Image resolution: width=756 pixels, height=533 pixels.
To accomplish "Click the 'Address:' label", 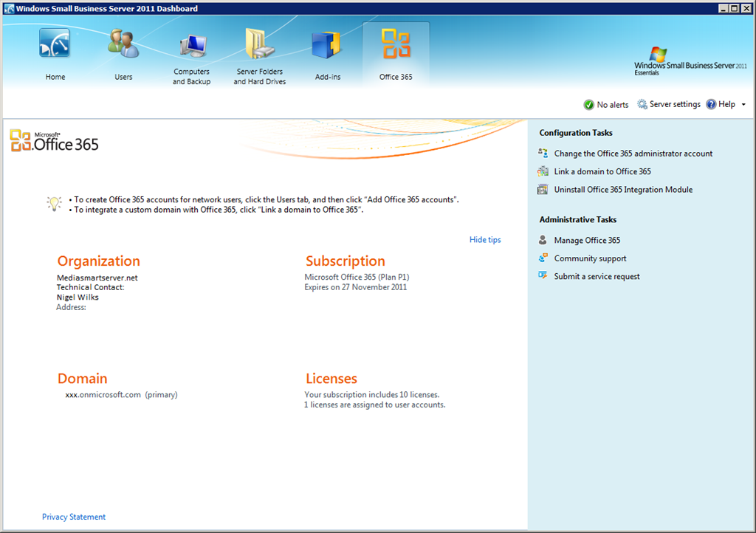I will pos(71,307).
